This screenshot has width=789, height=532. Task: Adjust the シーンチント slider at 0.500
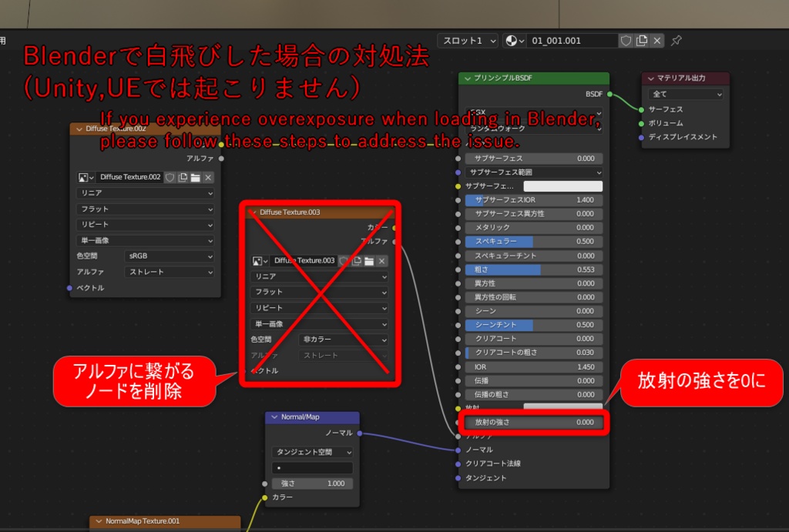coord(534,326)
